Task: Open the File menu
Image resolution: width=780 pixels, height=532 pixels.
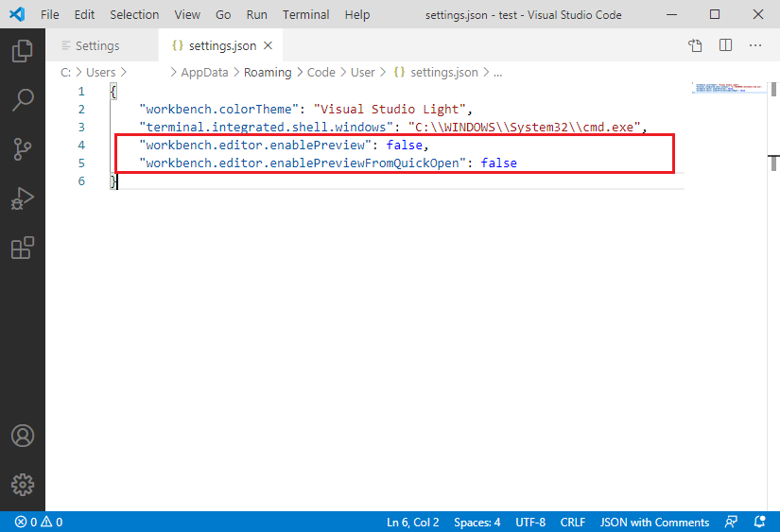Action: pos(50,15)
